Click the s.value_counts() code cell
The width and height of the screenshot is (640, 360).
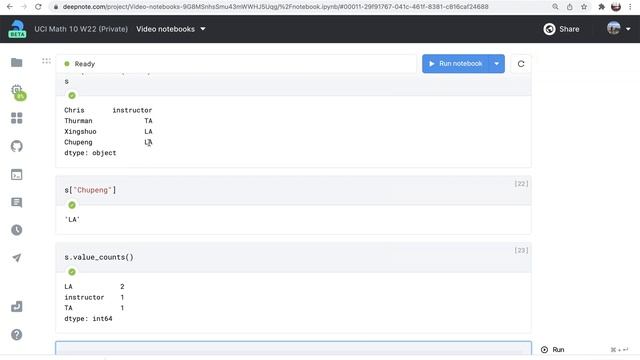(x=293, y=257)
